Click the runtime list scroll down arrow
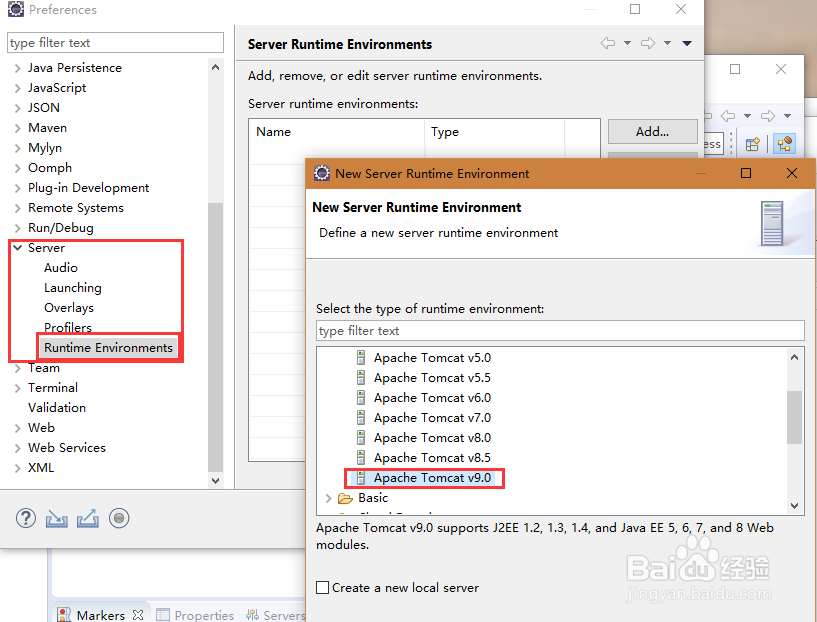817x622 pixels. pos(794,505)
